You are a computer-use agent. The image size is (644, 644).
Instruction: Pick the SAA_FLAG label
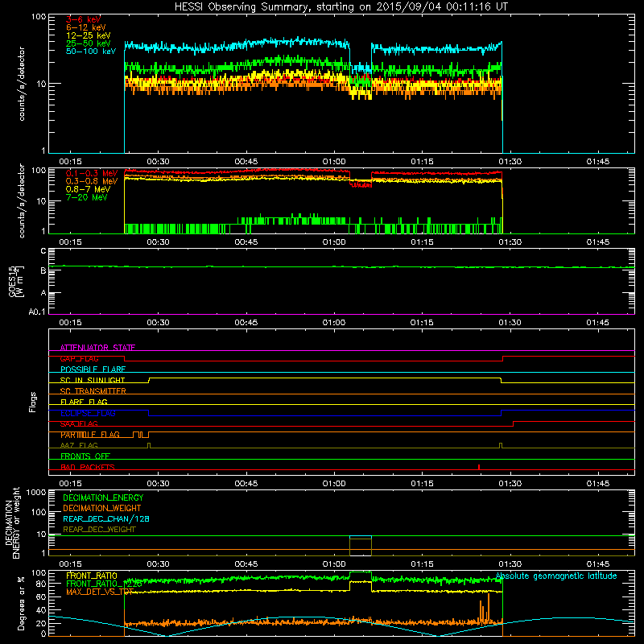click(x=79, y=424)
